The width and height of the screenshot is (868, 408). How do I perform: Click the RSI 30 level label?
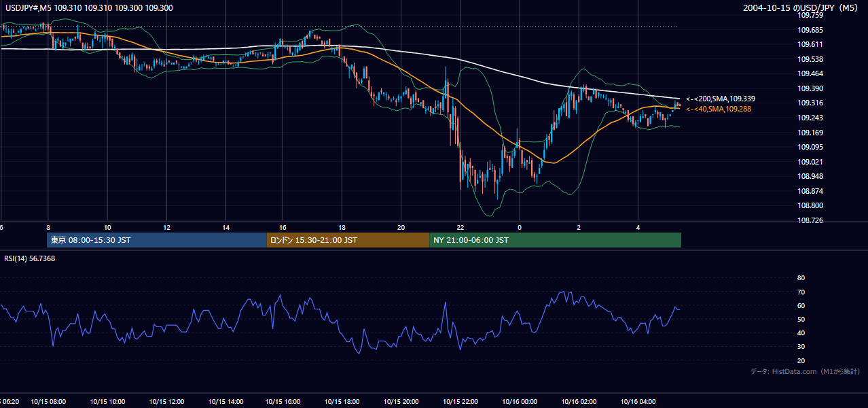point(801,347)
